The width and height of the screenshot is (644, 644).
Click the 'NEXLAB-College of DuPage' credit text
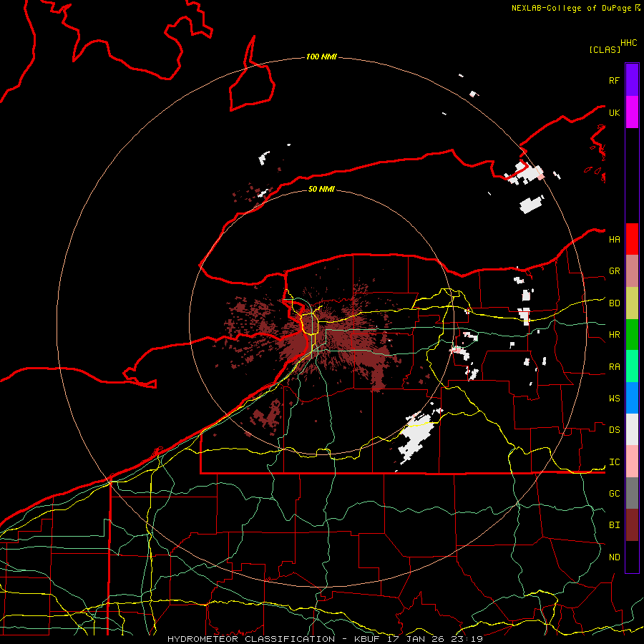571,8
